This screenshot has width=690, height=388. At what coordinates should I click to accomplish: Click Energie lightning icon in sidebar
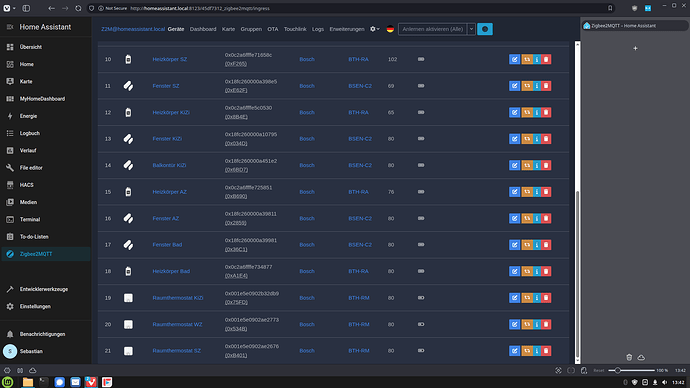click(x=10, y=116)
